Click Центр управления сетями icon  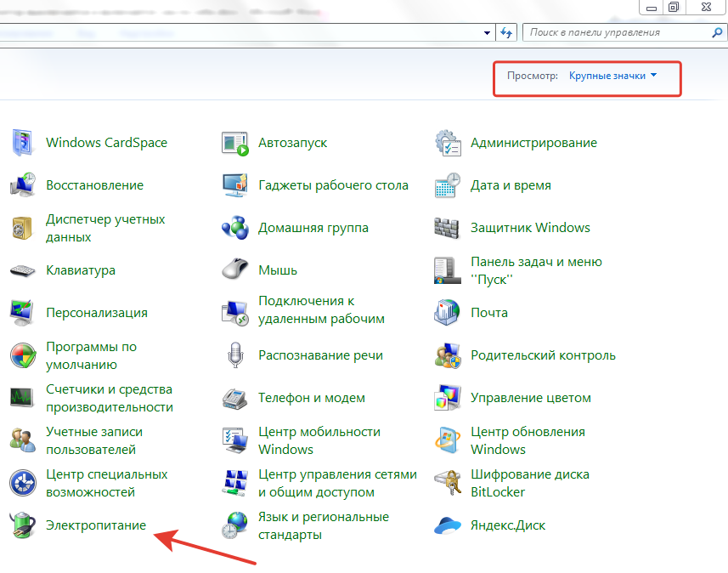click(236, 483)
